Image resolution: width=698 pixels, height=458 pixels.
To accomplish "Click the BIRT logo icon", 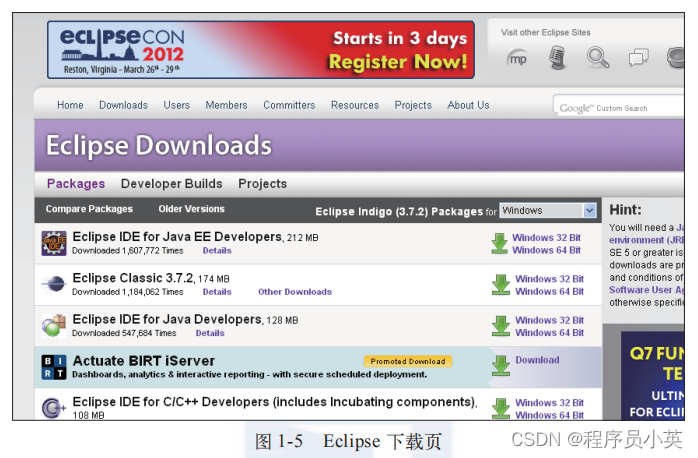I will pos(54,367).
